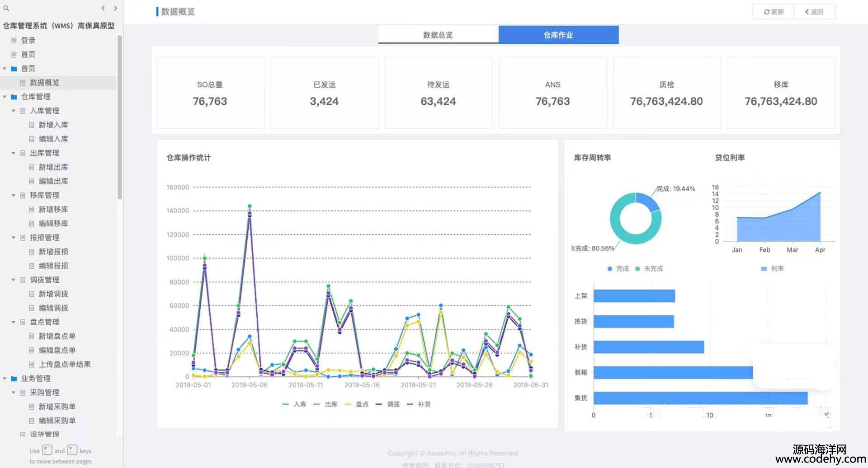
Task: Toggle the 未完成 legend item on donut chart
Action: (x=649, y=269)
